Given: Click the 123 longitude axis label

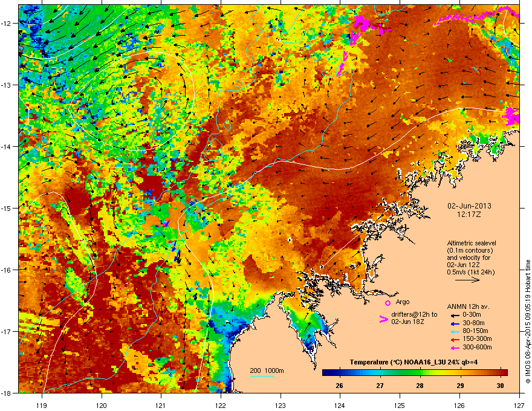Looking at the screenshot, I should [281, 406].
